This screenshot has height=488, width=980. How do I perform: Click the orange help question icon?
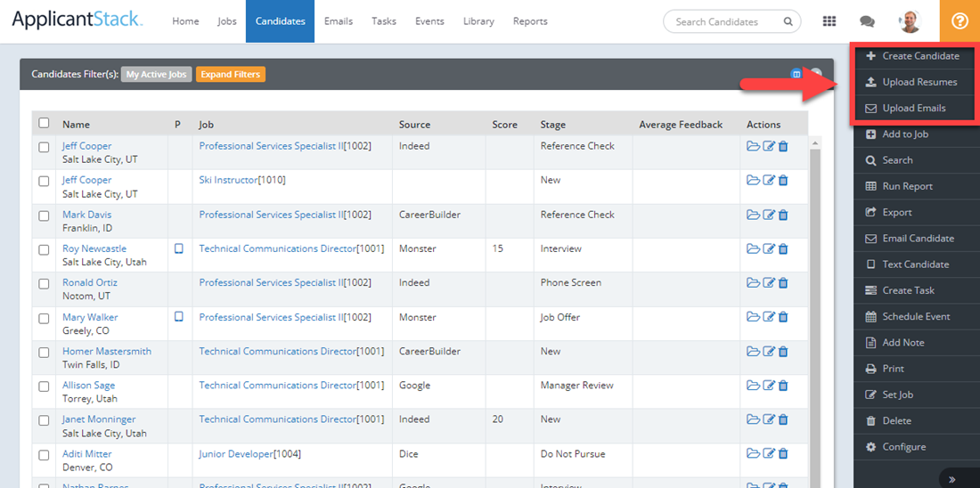960,21
